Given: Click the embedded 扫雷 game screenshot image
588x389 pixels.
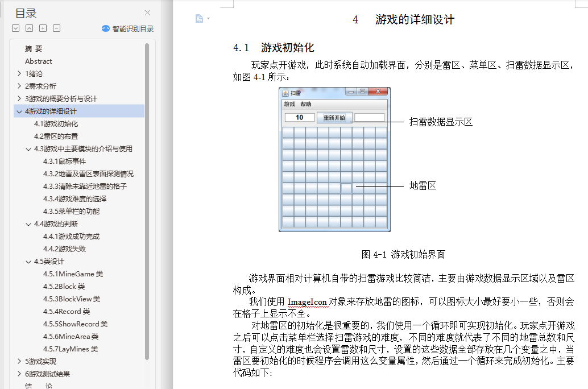Looking at the screenshot, I should click(x=334, y=159).
